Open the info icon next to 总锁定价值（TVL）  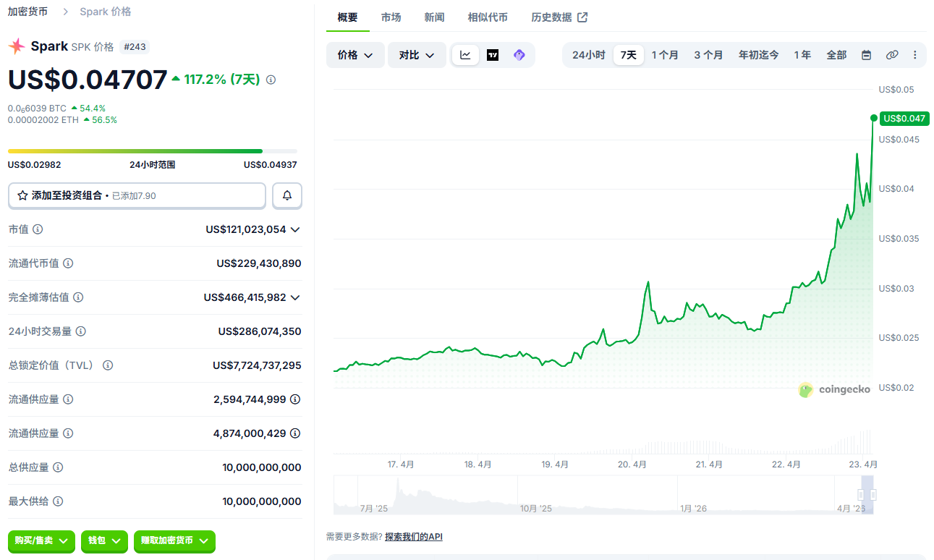point(108,365)
